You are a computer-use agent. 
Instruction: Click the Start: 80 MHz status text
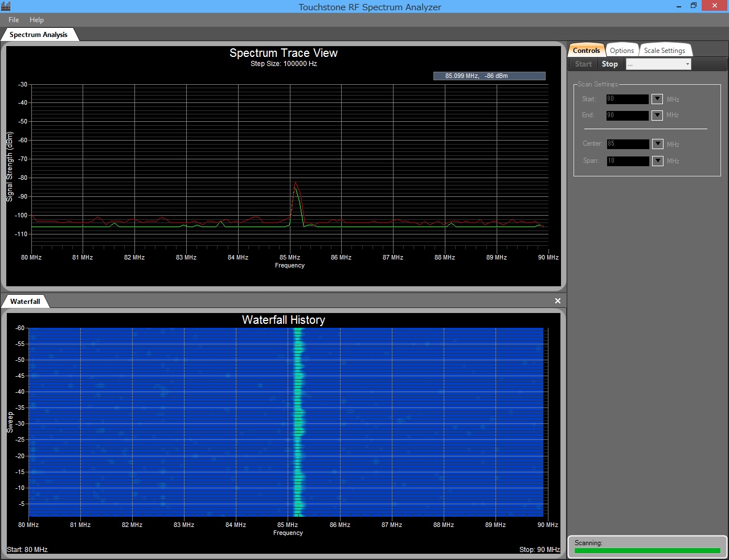[27, 550]
